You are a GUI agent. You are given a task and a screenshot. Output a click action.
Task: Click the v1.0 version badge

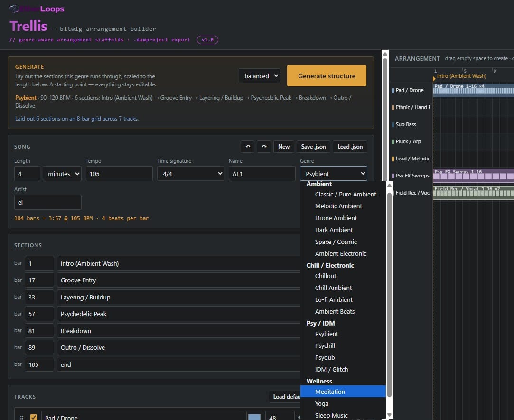tap(207, 40)
